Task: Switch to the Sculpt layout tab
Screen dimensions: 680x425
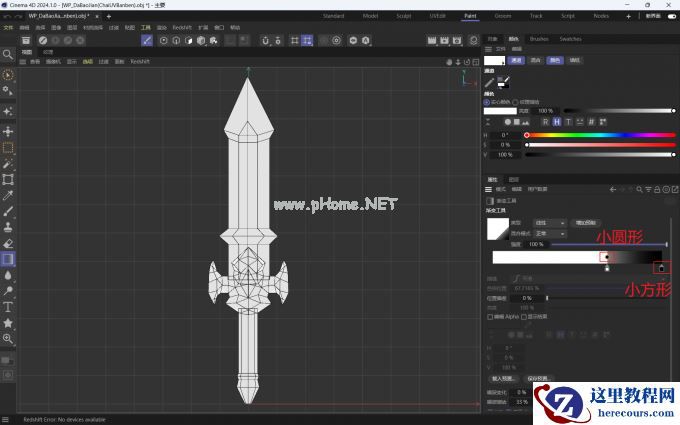Action: pyautogui.click(x=403, y=16)
